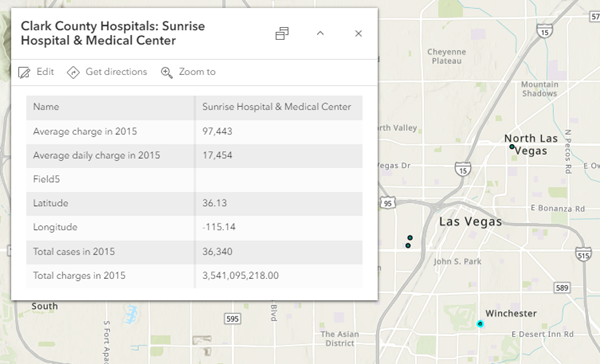Image resolution: width=600 pixels, height=364 pixels.
Task: Click the Average daily charge in 2015 label
Action: pos(96,155)
